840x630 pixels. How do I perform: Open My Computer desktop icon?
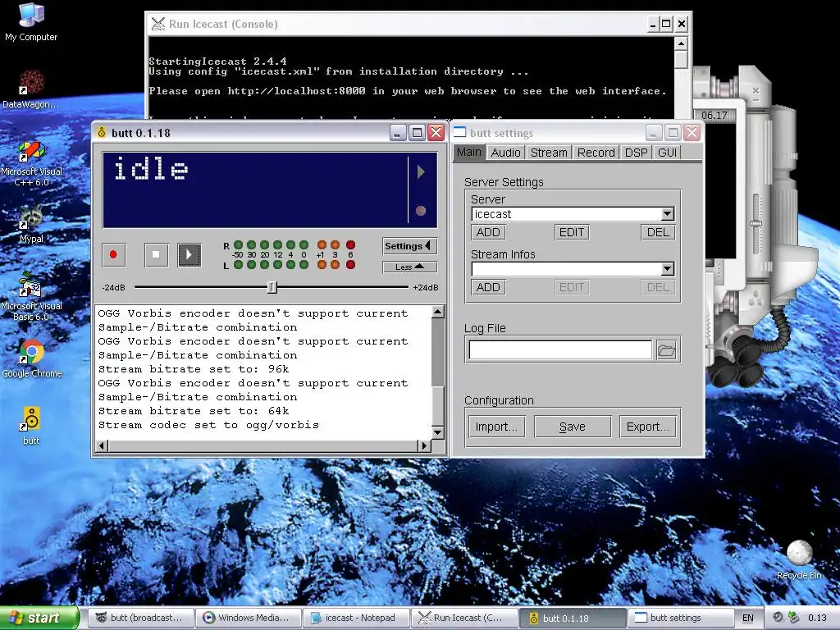point(31,22)
